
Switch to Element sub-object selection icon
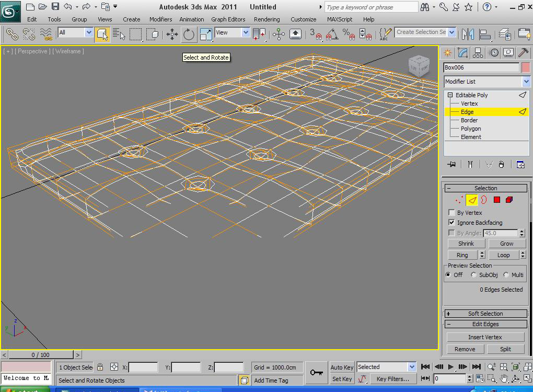coord(509,200)
